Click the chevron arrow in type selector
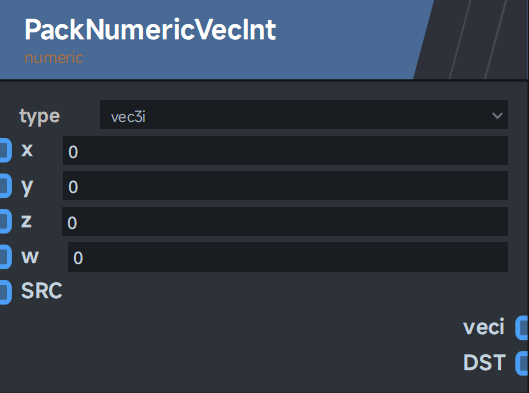 click(497, 116)
